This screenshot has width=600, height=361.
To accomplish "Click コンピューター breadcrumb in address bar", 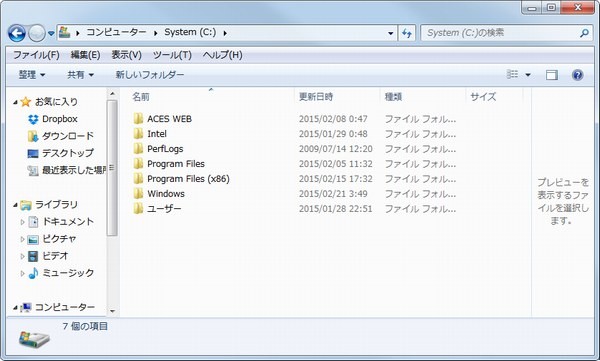I will pos(116,32).
